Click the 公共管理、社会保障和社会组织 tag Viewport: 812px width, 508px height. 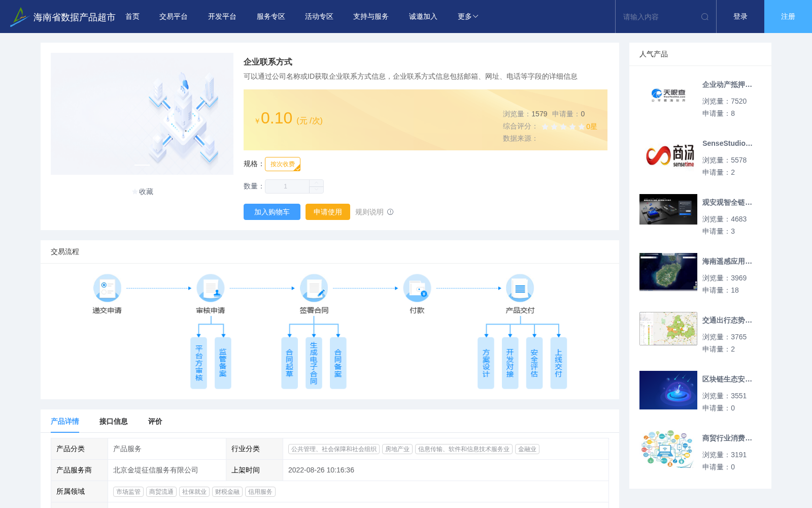(334, 449)
